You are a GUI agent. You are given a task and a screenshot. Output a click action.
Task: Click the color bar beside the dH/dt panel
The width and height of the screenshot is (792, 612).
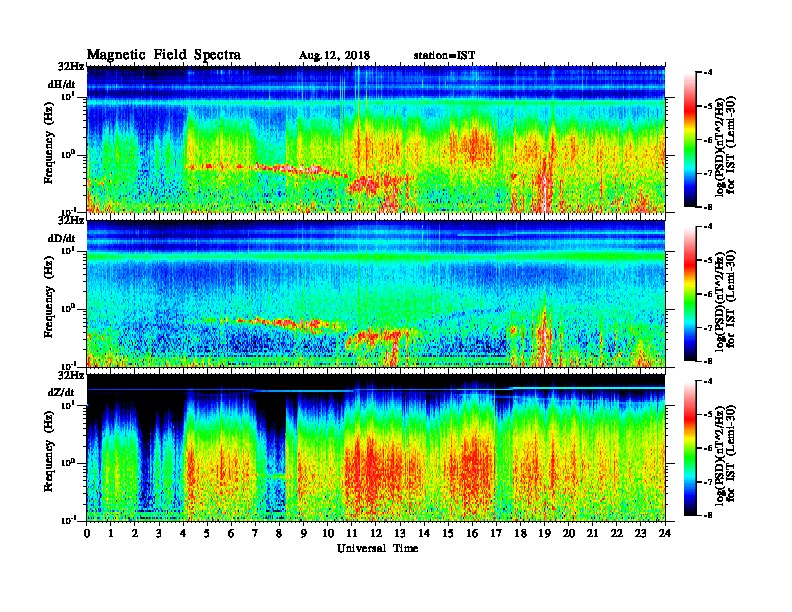click(x=690, y=139)
